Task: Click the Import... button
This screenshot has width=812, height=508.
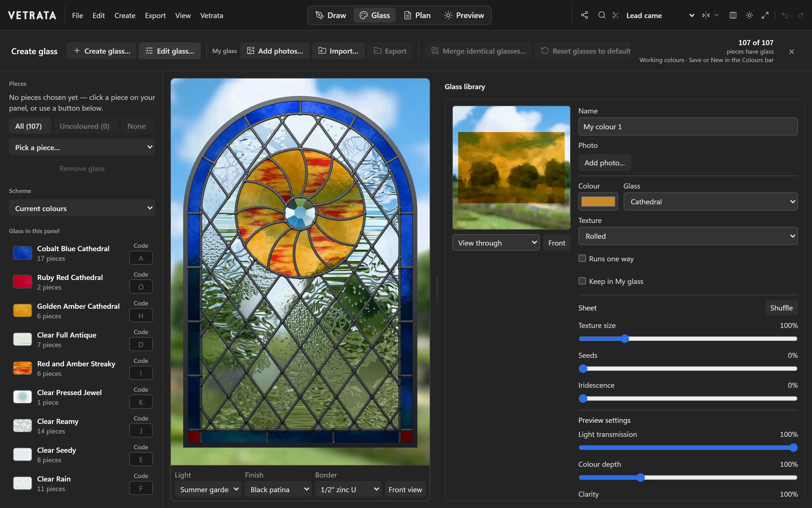Action: coord(338,51)
